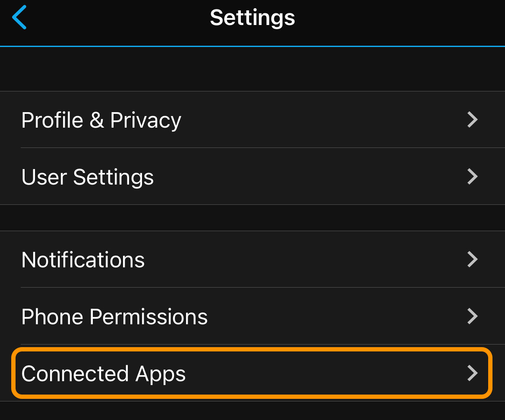Tap the Profile & Privacy text label

point(101,120)
